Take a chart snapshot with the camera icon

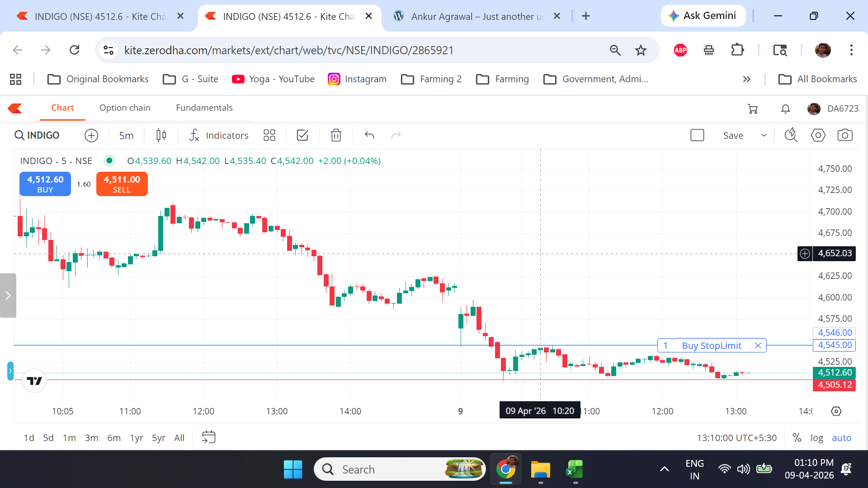[844, 135]
